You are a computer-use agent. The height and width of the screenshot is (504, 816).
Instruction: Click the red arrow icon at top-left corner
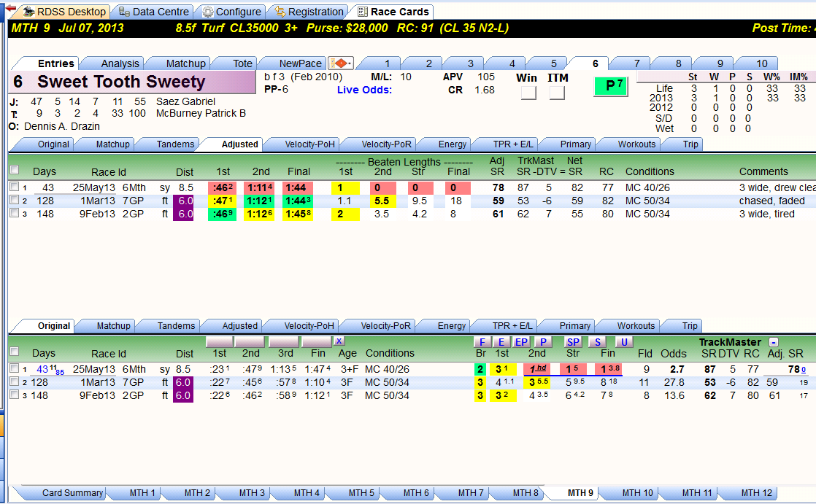10,8
